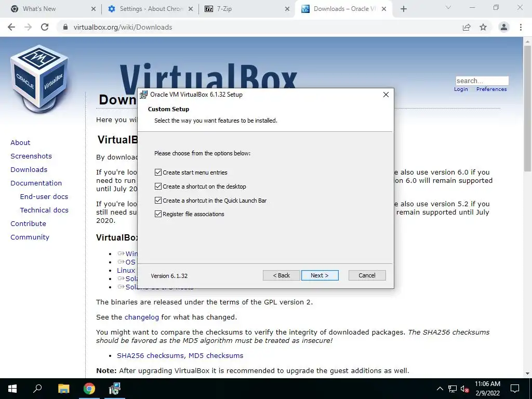The image size is (532, 399).
Task: Open Documentation in the sidebar
Action: tap(36, 183)
